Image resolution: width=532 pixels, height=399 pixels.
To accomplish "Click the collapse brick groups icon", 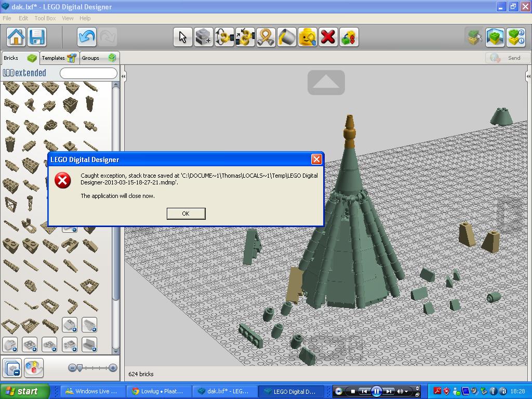I will [x=12, y=368].
